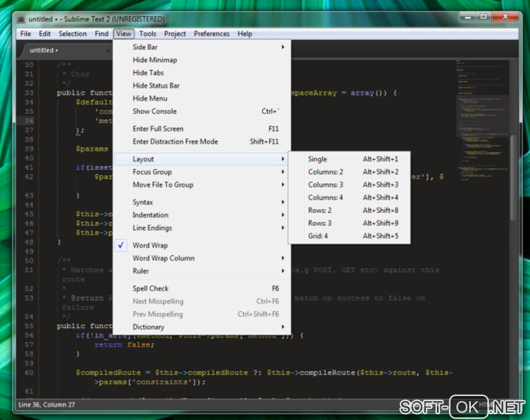Open the Find menu
Screen dimensions: 530x420
click(x=101, y=34)
